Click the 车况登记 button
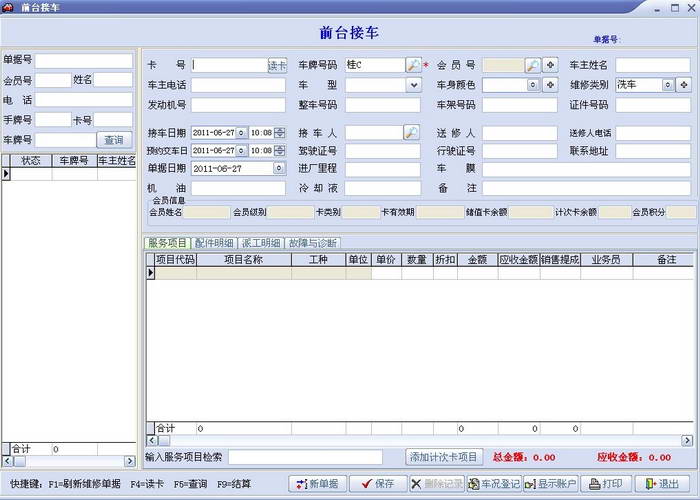Viewport: 700px width, 500px height. (x=494, y=484)
